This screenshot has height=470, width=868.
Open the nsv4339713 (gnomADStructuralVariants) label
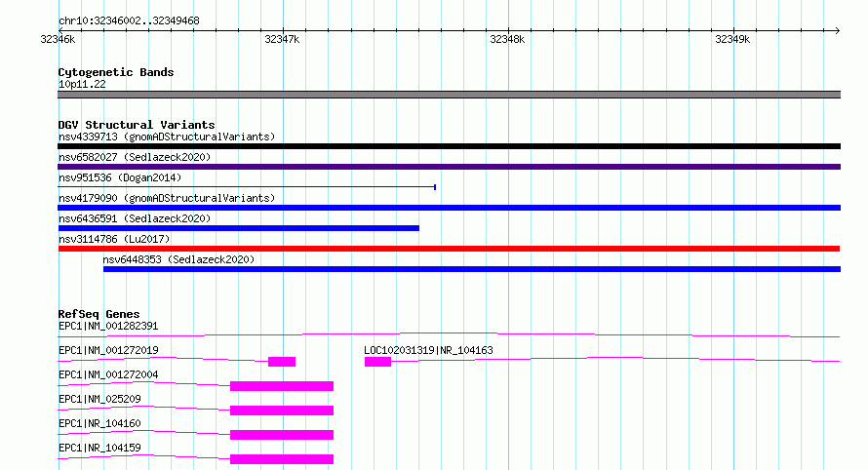coord(167,137)
